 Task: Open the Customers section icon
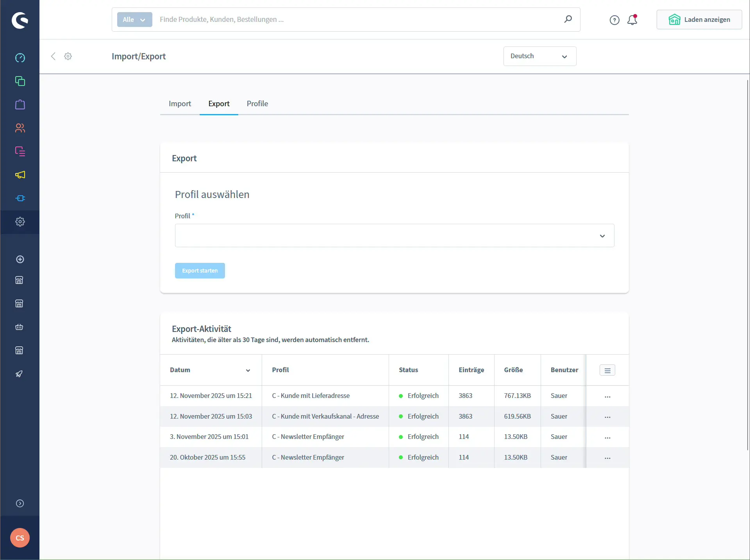pyautogui.click(x=20, y=128)
